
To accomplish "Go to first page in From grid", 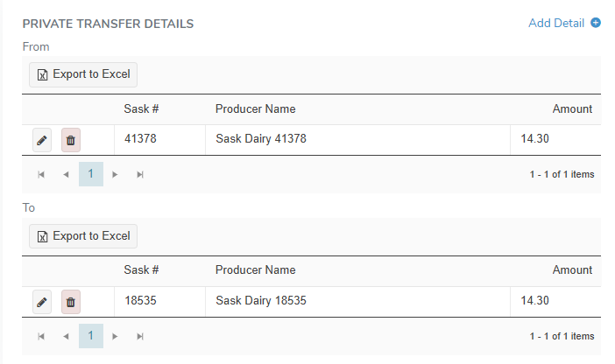I will pyautogui.click(x=41, y=174).
